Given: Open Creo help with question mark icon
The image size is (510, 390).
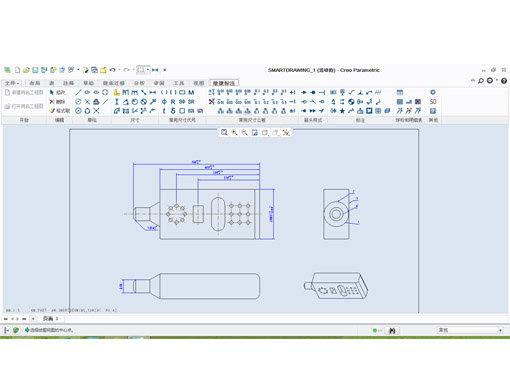Looking at the screenshot, I should pyautogui.click(x=504, y=80).
